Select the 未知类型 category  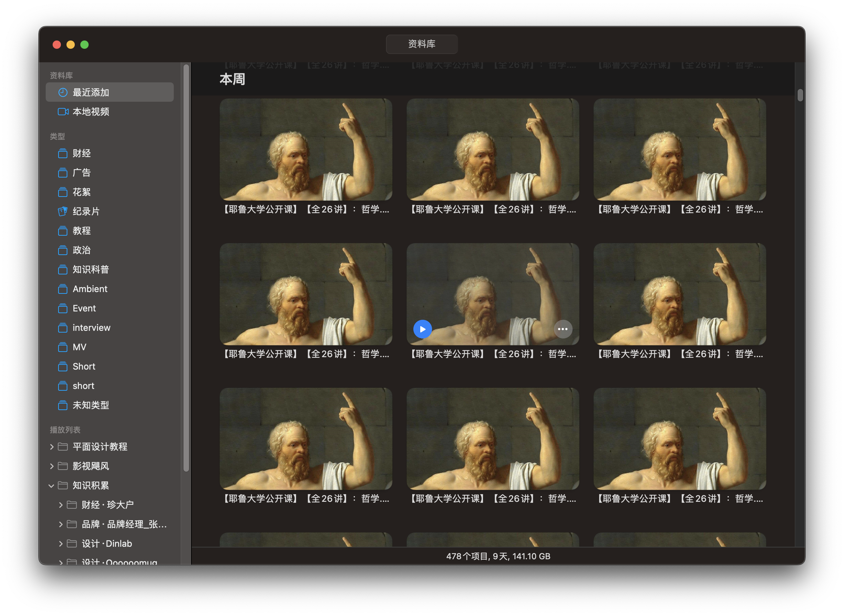coord(90,405)
